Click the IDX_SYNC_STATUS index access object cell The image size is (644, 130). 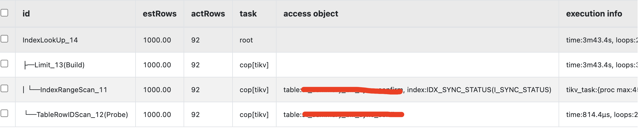(x=479, y=90)
